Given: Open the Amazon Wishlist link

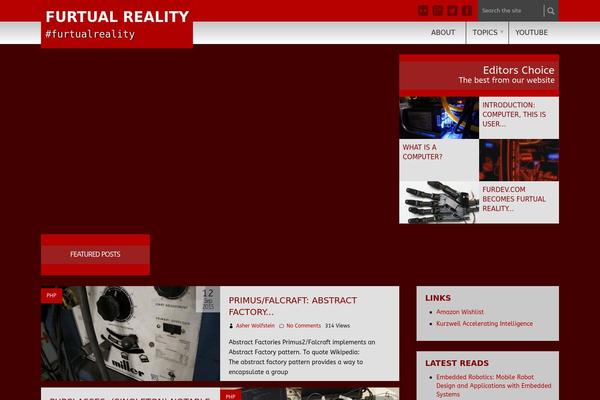Looking at the screenshot, I should point(460,312).
